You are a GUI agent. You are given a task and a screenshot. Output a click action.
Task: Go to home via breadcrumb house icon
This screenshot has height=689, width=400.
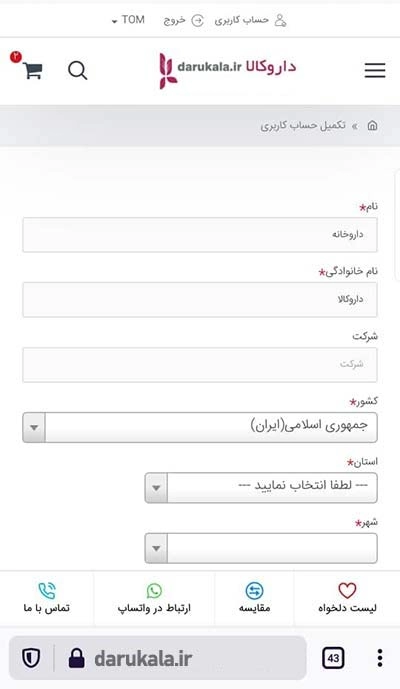coord(372,126)
